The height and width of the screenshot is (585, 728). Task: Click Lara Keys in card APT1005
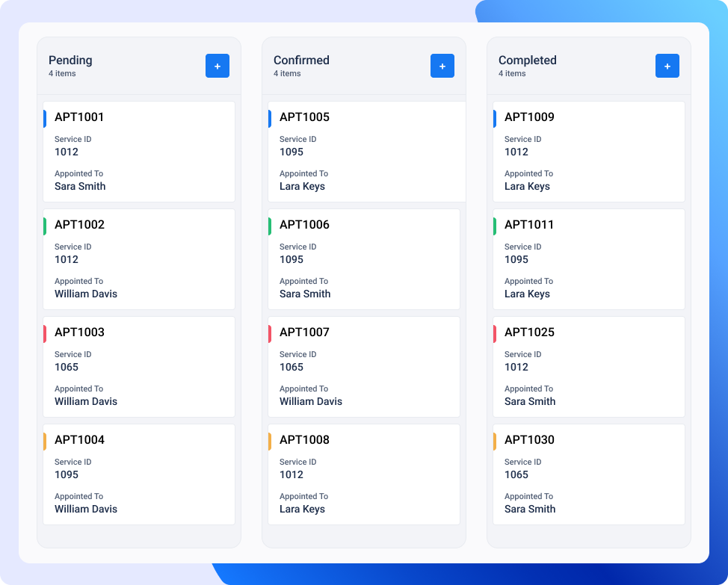302,187
